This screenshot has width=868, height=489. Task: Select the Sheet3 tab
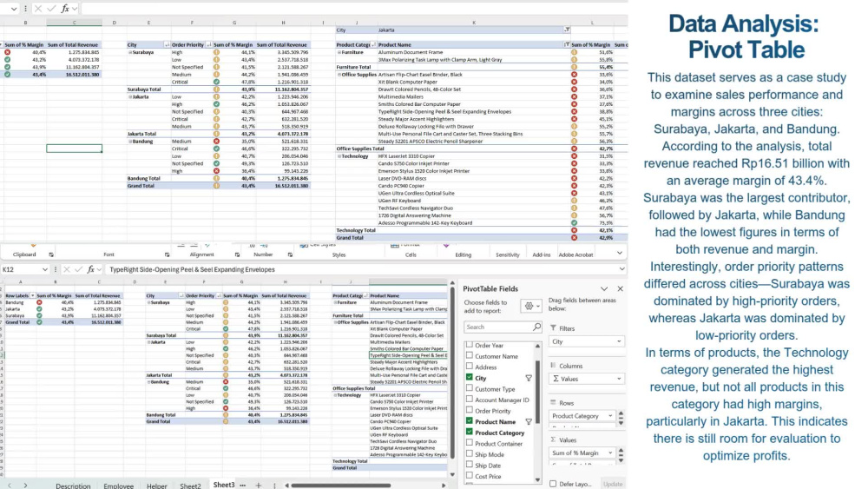(x=224, y=485)
